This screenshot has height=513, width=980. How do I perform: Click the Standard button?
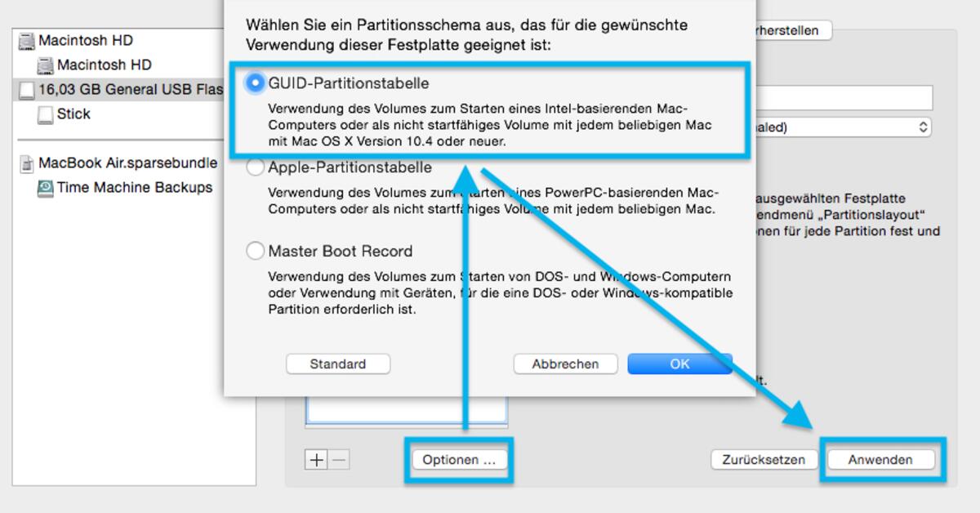click(x=338, y=364)
